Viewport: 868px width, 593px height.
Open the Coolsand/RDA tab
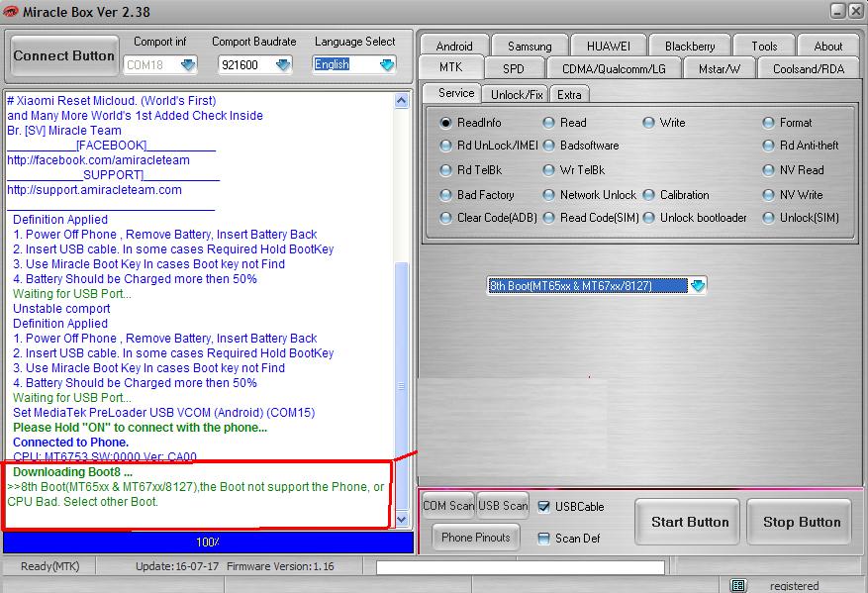(x=809, y=68)
